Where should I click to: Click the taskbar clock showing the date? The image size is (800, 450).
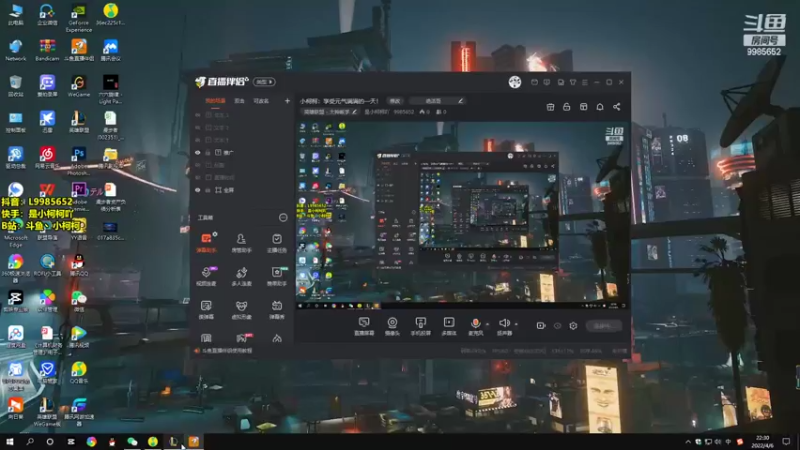click(763, 441)
